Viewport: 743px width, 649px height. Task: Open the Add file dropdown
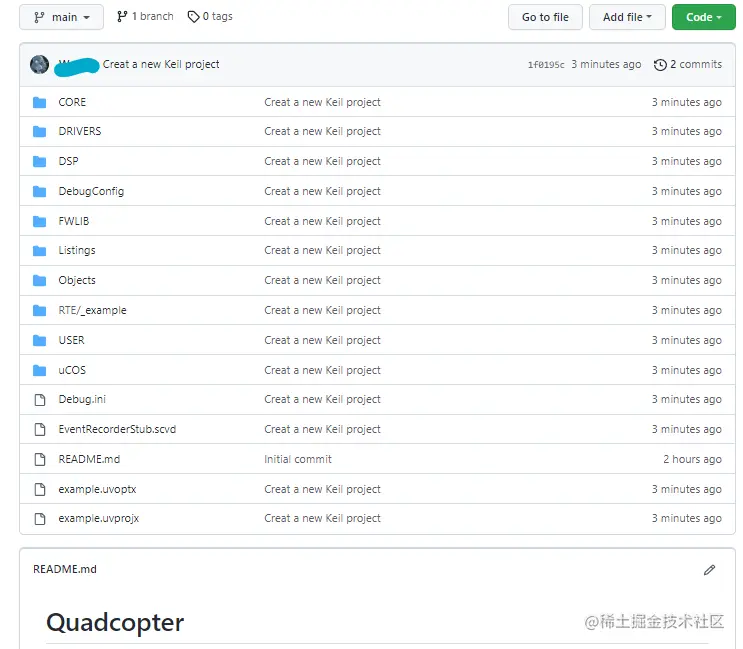627,17
